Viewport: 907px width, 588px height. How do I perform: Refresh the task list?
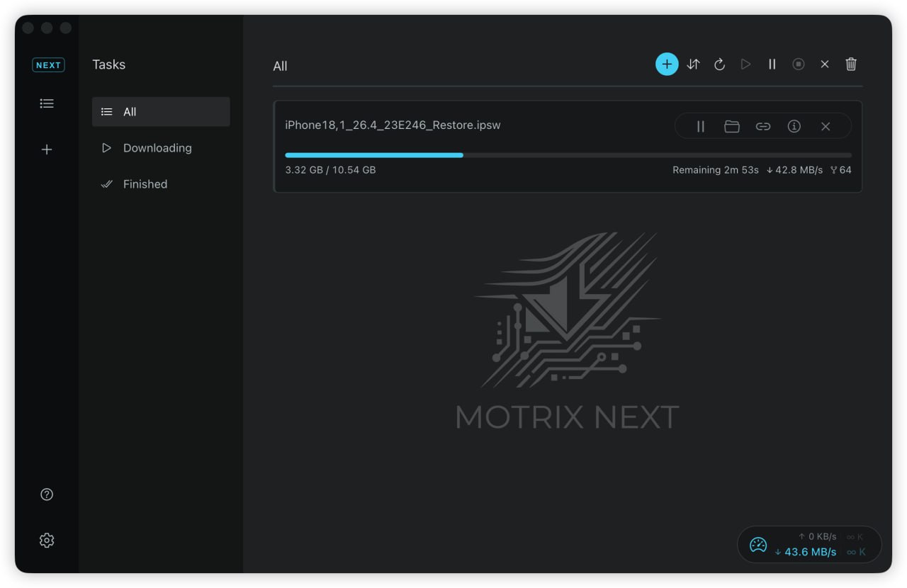coord(719,64)
